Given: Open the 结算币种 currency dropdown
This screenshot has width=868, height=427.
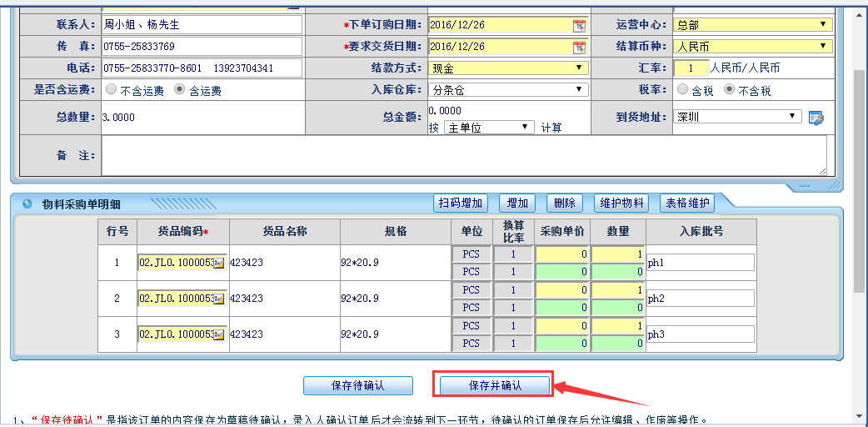Looking at the screenshot, I should point(753,47).
